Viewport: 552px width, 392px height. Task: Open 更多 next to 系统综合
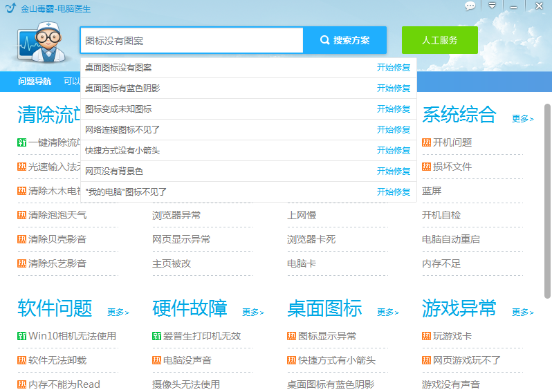pos(523,119)
